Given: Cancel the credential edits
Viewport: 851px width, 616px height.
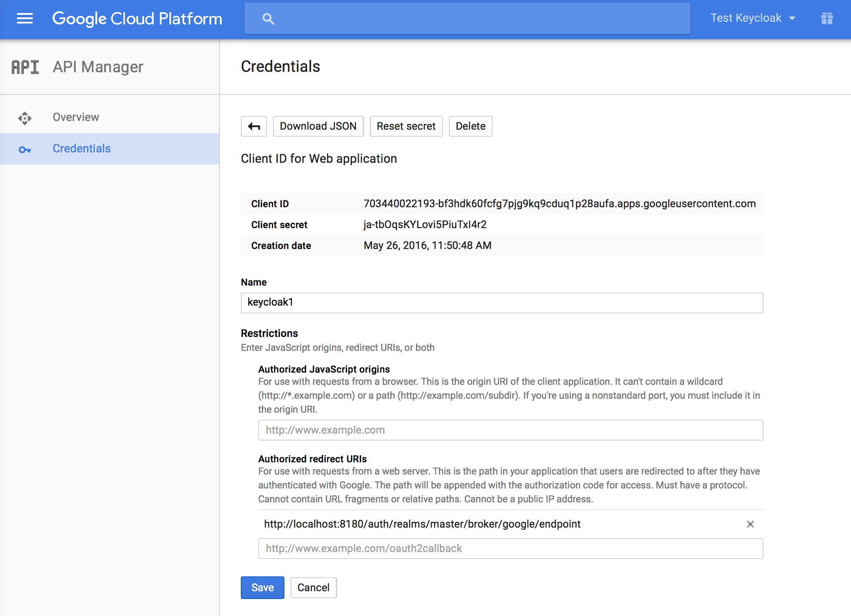Looking at the screenshot, I should 313,588.
